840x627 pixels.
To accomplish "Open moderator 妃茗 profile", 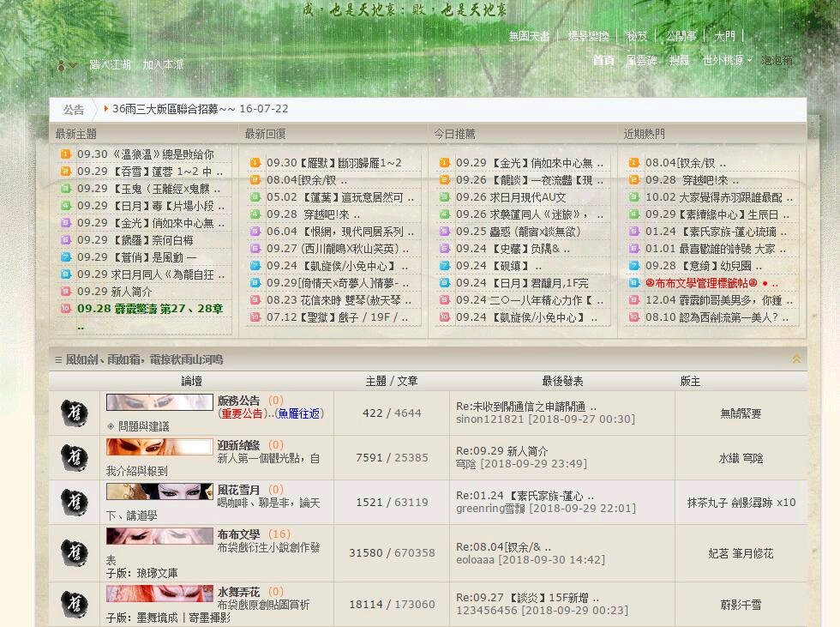I will 718,553.
